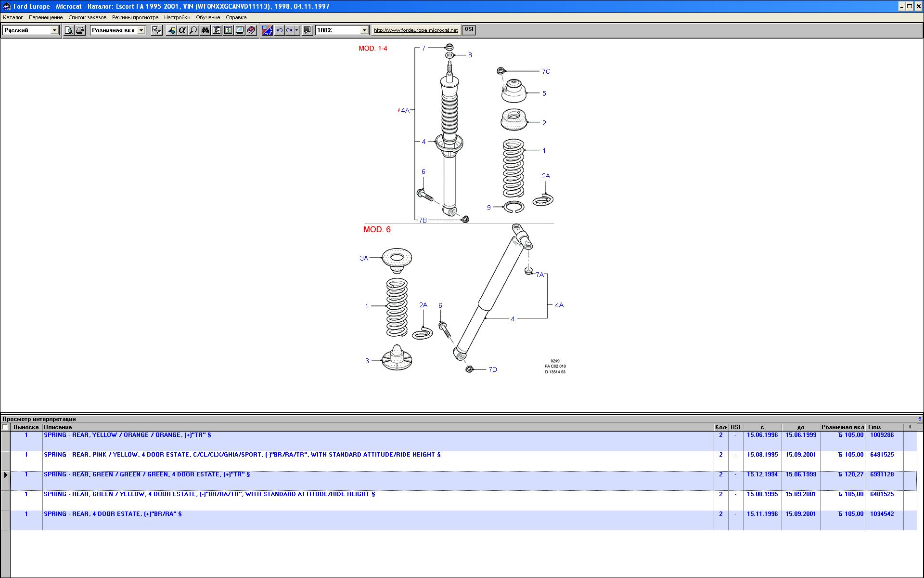Image resolution: width=924 pixels, height=578 pixels.
Task: Expand the 100% zoom dropdown
Action: coord(364,30)
